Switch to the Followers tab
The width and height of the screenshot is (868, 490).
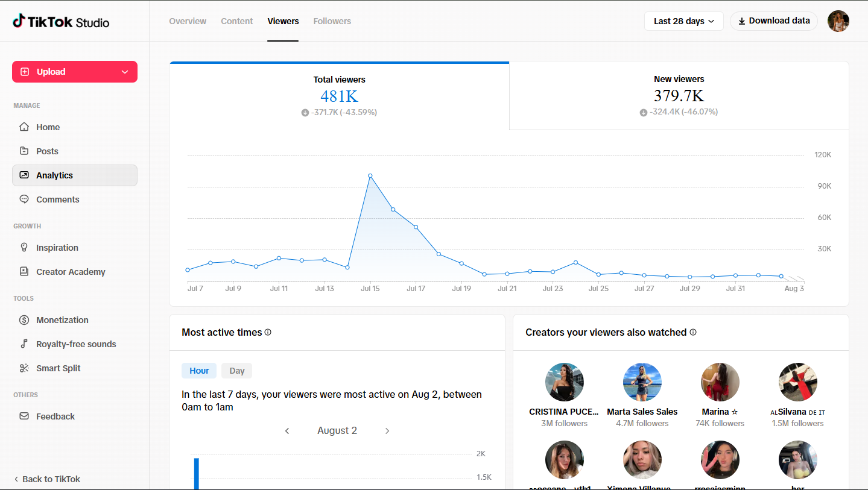tap(332, 21)
